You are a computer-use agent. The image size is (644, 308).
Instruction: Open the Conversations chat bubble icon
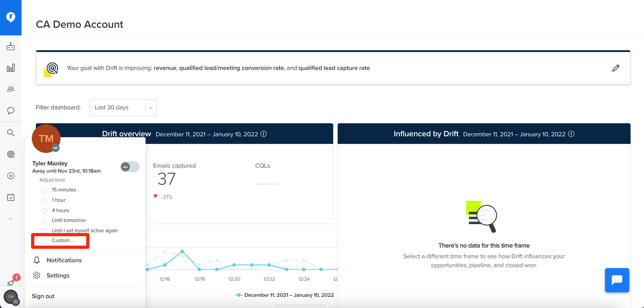(11, 111)
